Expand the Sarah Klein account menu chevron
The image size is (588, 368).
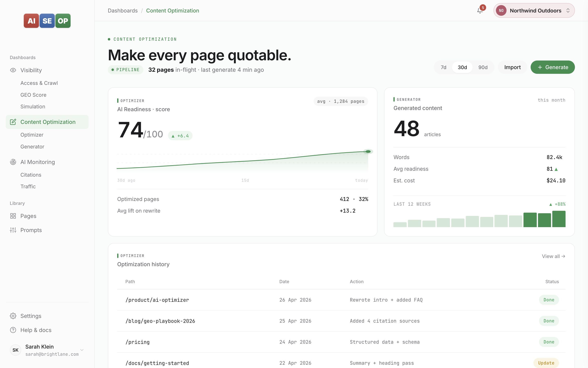82,350
